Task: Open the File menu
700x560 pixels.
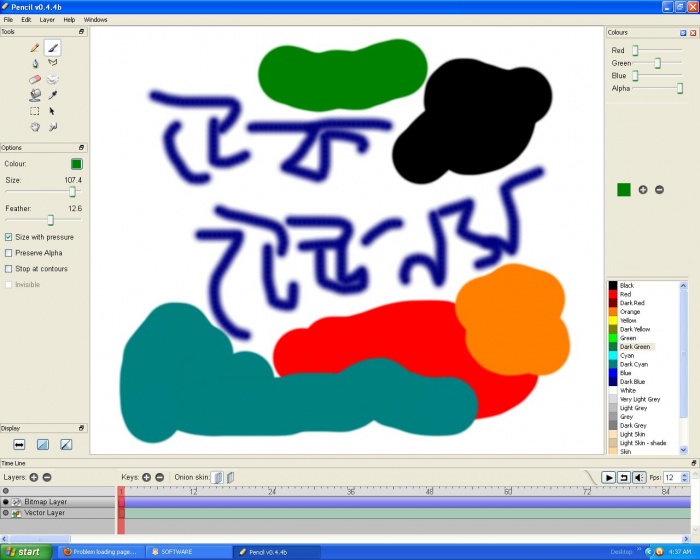Action: click(8, 20)
